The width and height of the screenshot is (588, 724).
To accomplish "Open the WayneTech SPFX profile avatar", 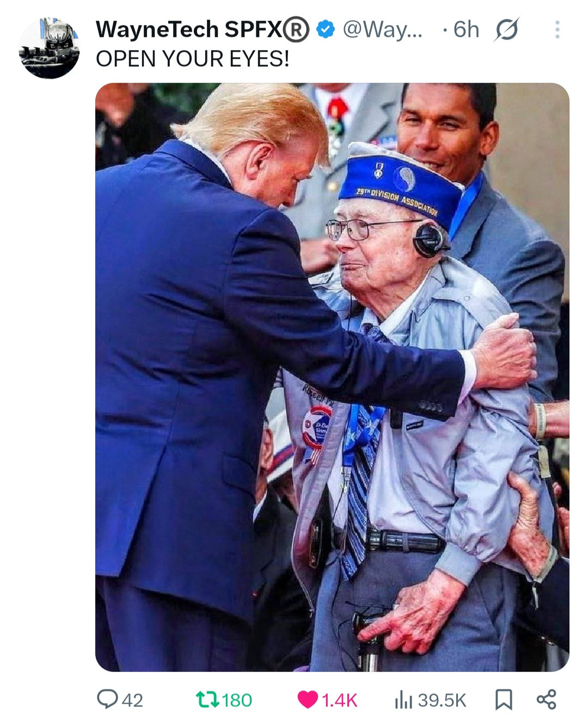I will [x=50, y=48].
